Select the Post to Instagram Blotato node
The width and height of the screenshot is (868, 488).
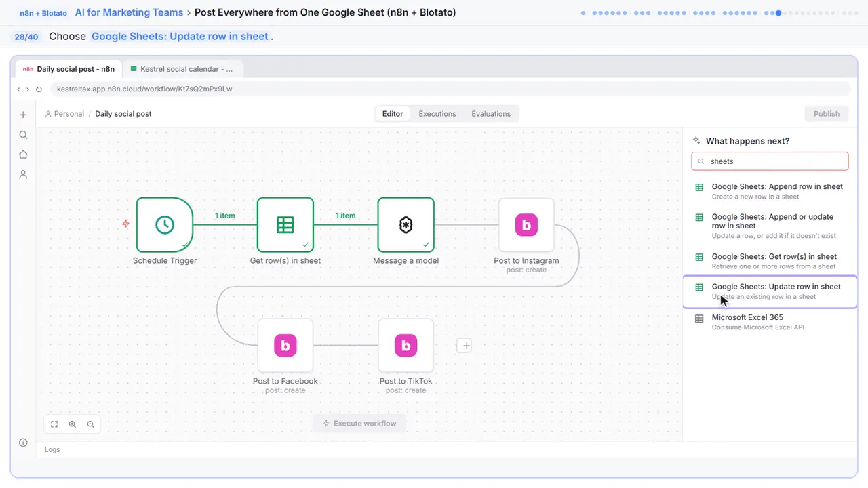tap(526, 225)
